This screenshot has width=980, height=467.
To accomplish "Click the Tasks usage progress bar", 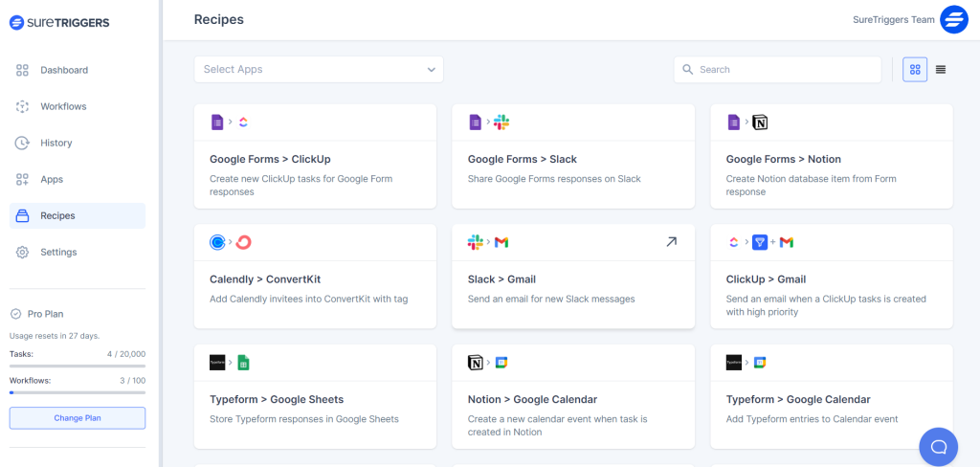I will pyautogui.click(x=78, y=366).
